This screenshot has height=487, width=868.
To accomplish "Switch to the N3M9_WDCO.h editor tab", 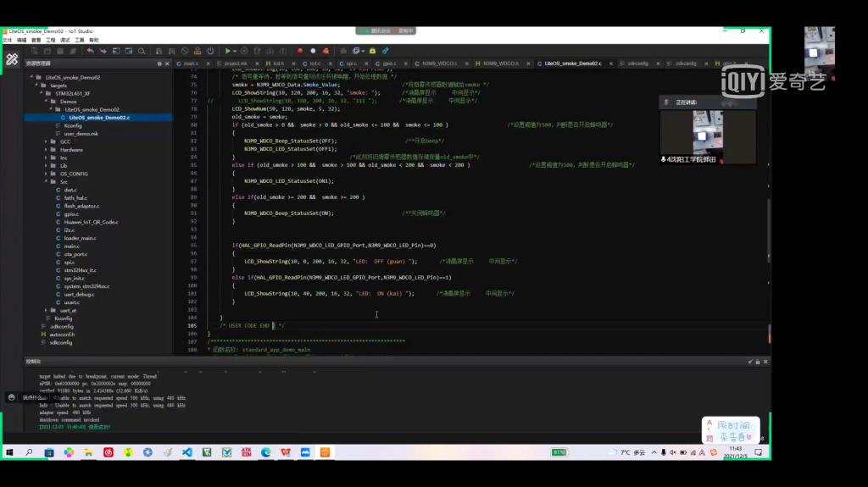I will [x=500, y=64].
